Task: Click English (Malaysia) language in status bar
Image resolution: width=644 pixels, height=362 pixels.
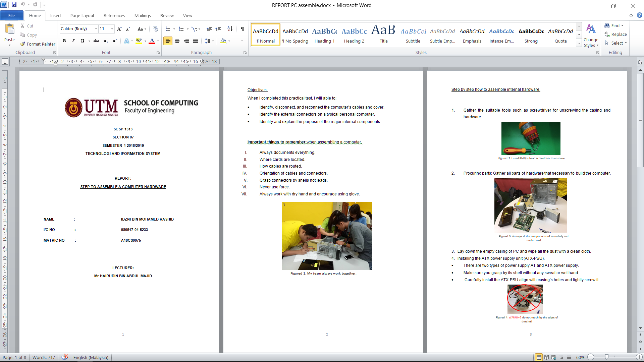Action: tap(91, 357)
